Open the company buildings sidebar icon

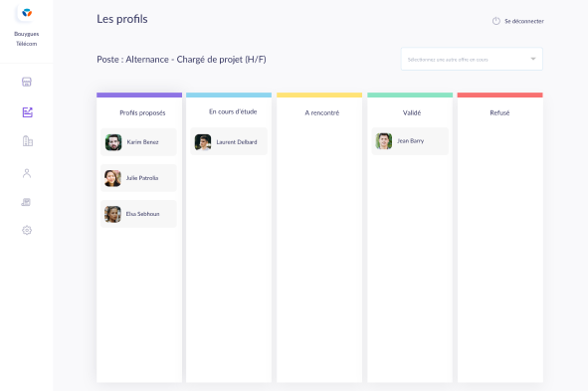tap(28, 141)
